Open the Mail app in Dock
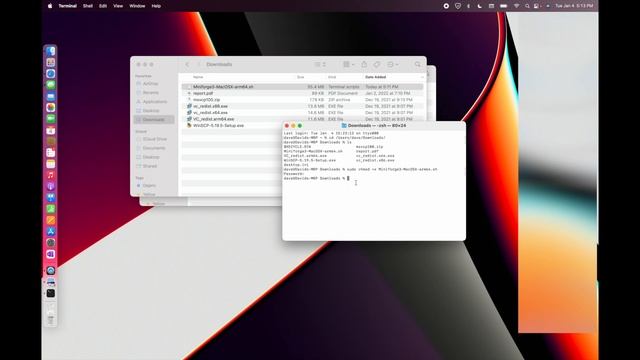The width and height of the screenshot is (640, 360). tap(51, 96)
